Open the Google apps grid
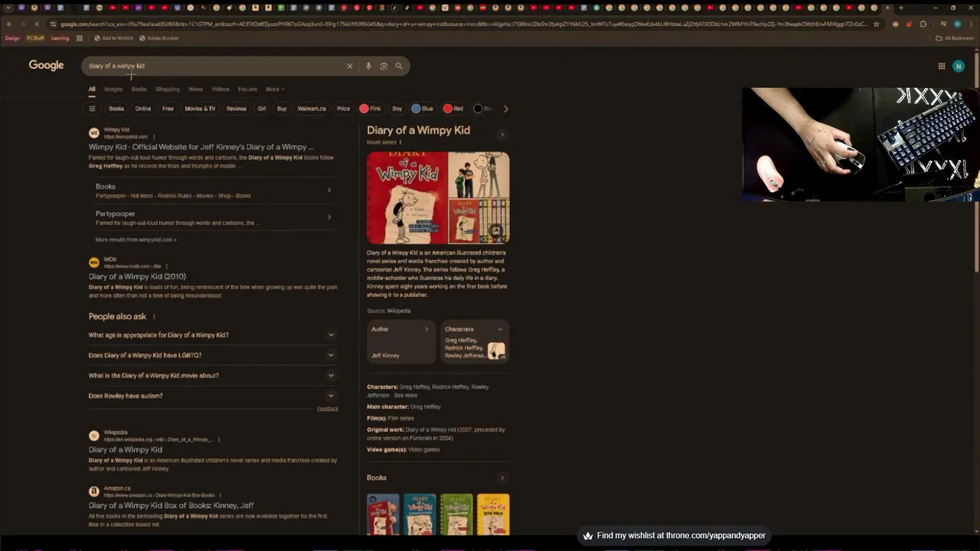 tap(942, 66)
